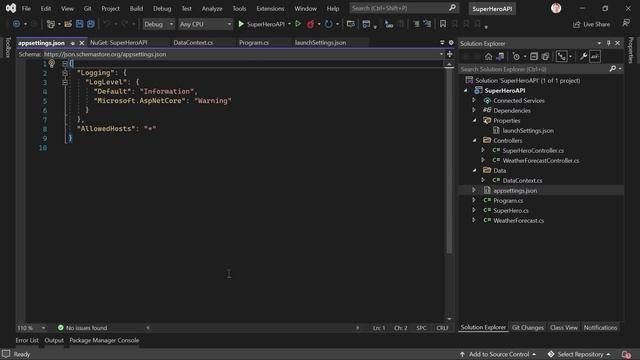Collapse the Logging block fold on line 2
The width and height of the screenshot is (640, 360).
[x=65, y=73]
